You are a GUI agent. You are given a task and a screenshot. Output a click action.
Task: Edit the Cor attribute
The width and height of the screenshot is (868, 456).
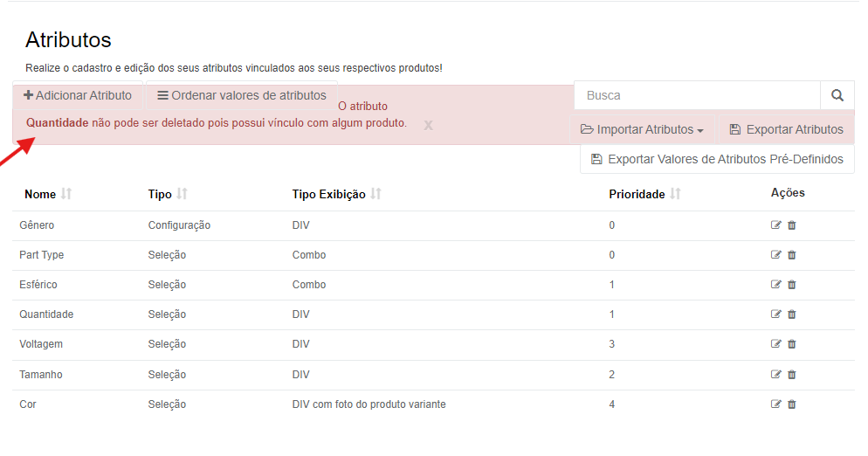[775, 404]
